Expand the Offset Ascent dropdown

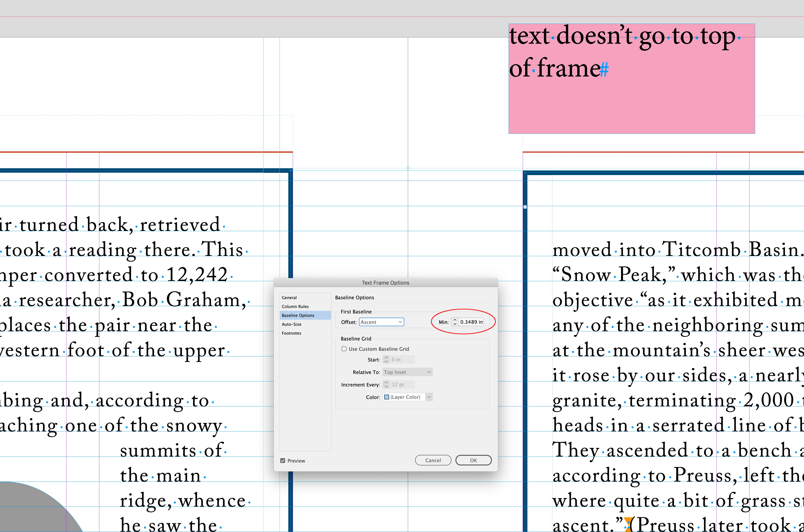pyautogui.click(x=381, y=322)
